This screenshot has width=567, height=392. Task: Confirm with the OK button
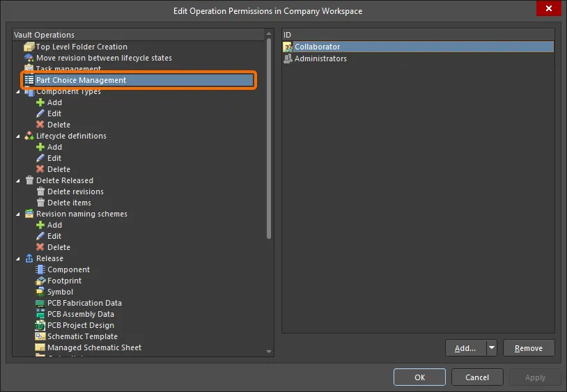click(419, 377)
